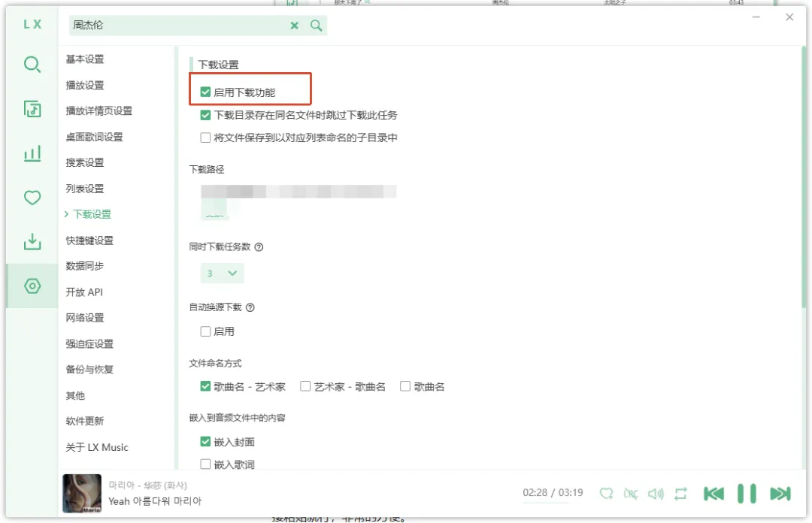Viewport: 812px width, 523px height.
Task: Open 关于 LX Music section
Action: point(97,447)
